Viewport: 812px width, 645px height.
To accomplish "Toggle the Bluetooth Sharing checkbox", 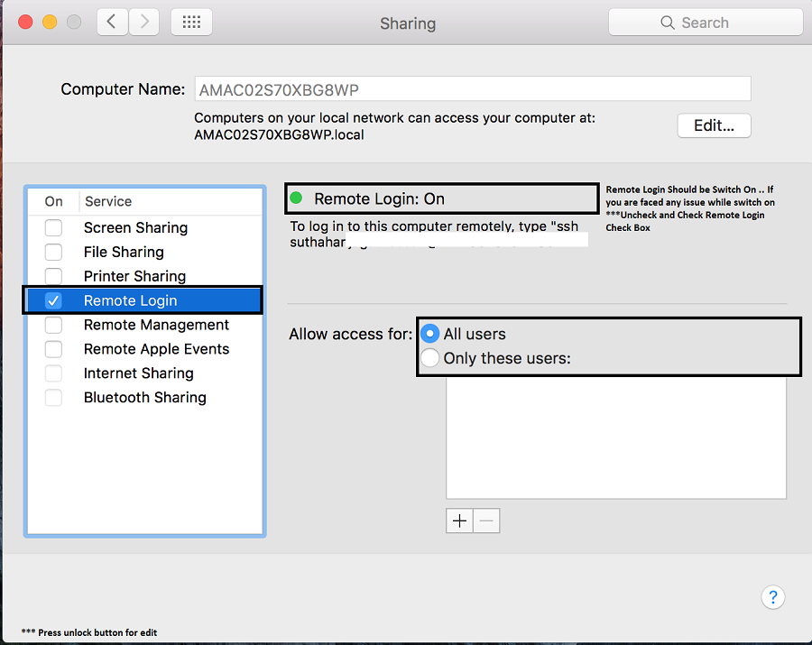I will pyautogui.click(x=53, y=398).
